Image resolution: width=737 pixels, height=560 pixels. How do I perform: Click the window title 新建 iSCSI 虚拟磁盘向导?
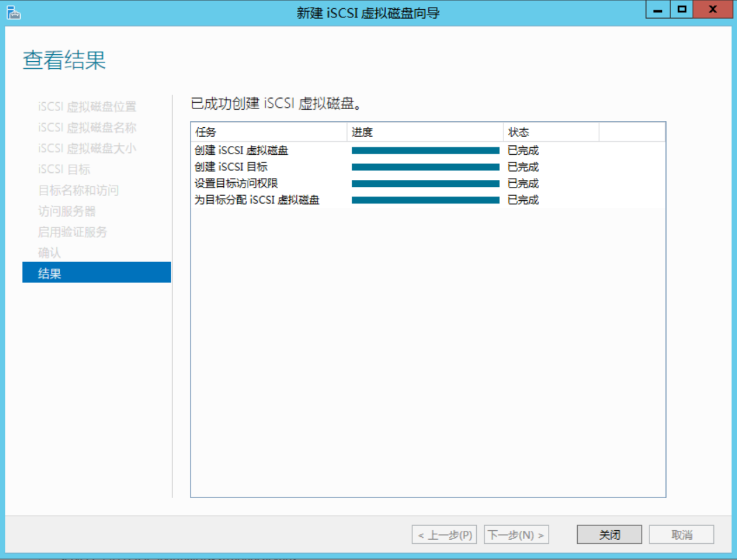pos(368,13)
